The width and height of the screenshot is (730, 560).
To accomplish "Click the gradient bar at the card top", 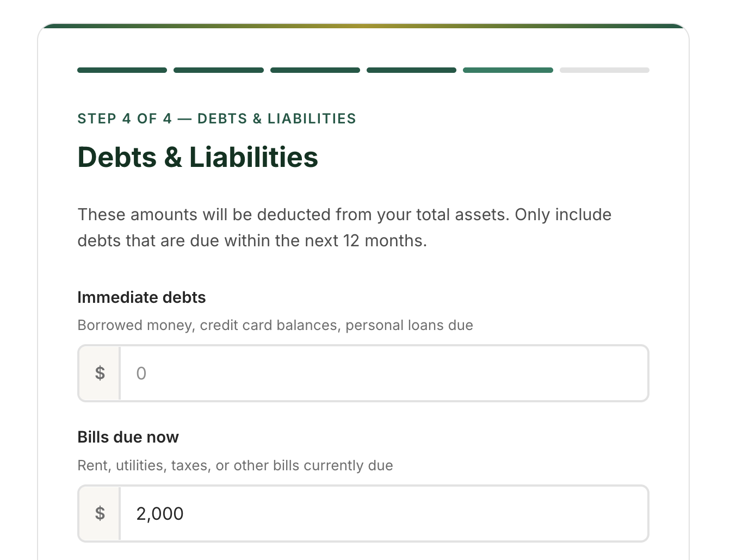I will pyautogui.click(x=365, y=25).
